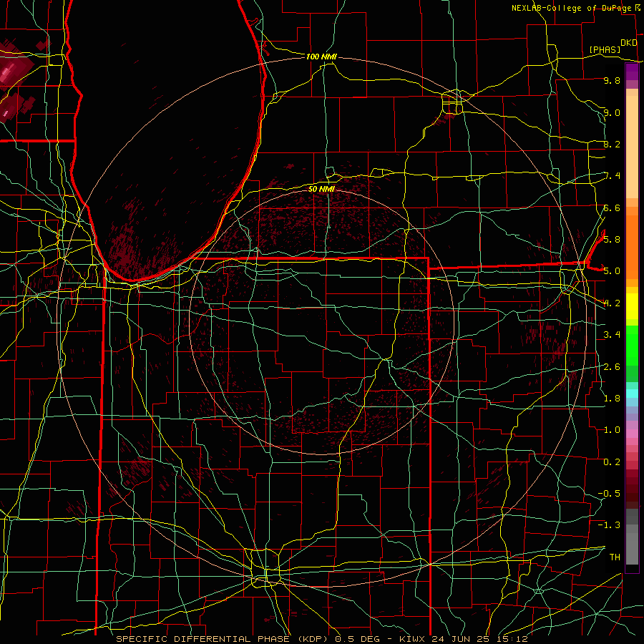Screen dimensions: 644x644
Task: Click the DKD legend label
Action: pyautogui.click(x=628, y=43)
